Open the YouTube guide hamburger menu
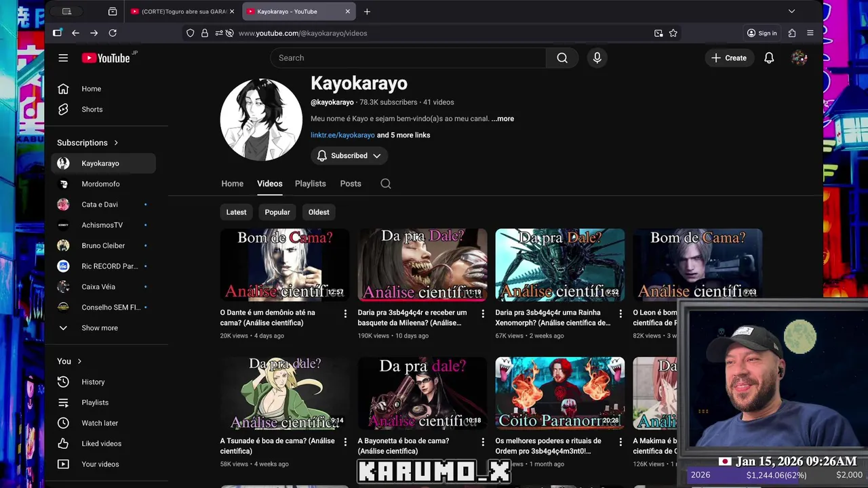This screenshot has height=488, width=868. pyautogui.click(x=63, y=58)
